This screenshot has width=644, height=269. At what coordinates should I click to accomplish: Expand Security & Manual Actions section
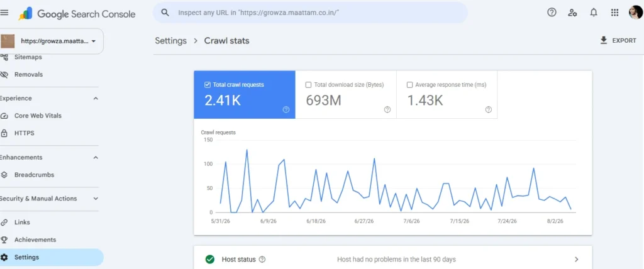(96, 199)
